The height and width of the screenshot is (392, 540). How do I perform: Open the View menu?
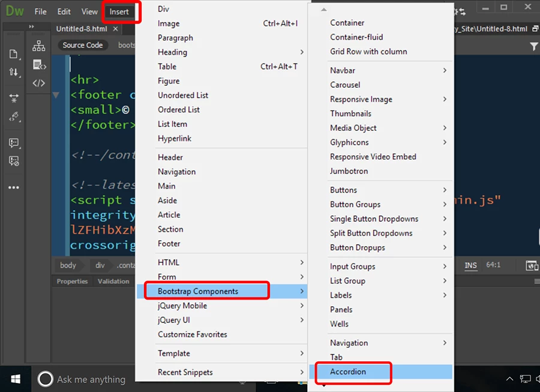pyautogui.click(x=89, y=12)
